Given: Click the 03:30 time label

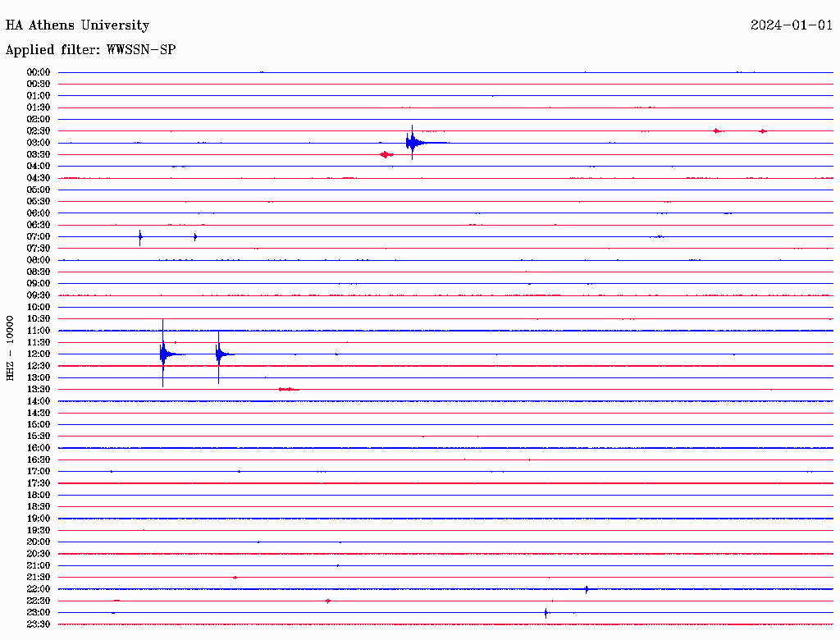Looking at the screenshot, I should coord(39,154).
